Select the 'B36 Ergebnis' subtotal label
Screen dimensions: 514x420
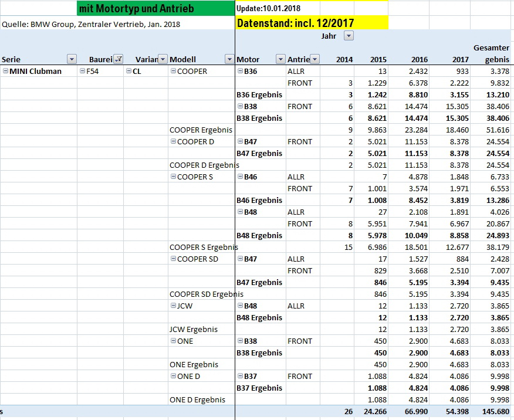pos(259,94)
